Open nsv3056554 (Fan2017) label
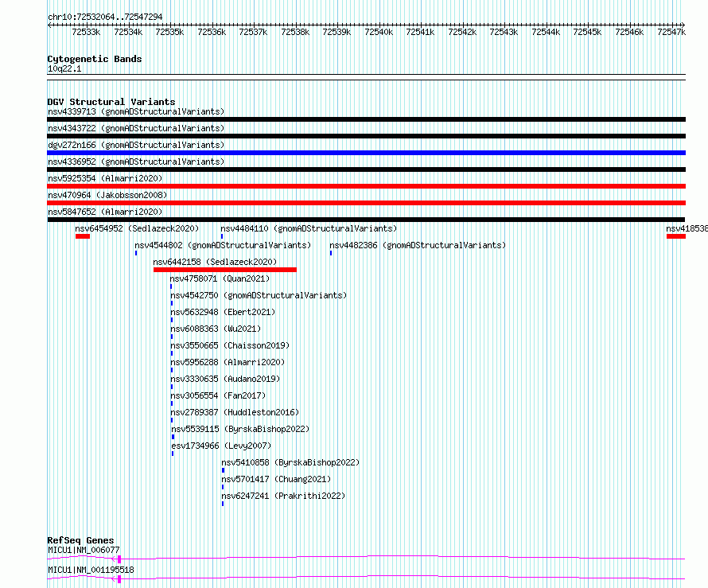This screenshot has height=588, width=708. [x=218, y=395]
